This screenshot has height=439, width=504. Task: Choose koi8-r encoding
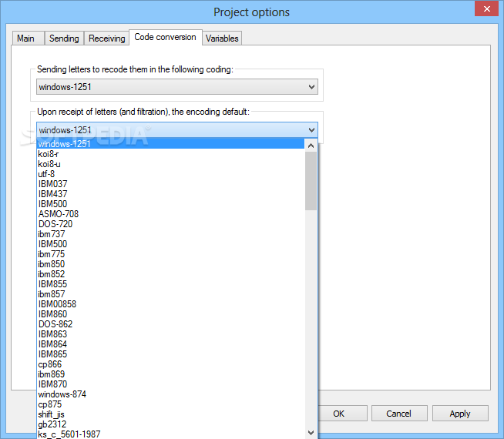(x=170, y=154)
